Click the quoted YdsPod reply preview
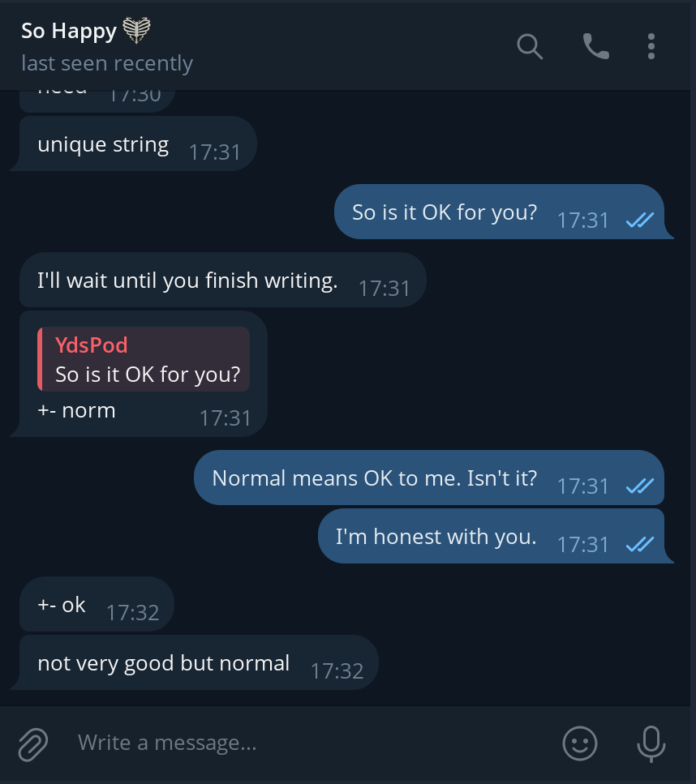Viewport: 696px width, 784px height. point(144,359)
